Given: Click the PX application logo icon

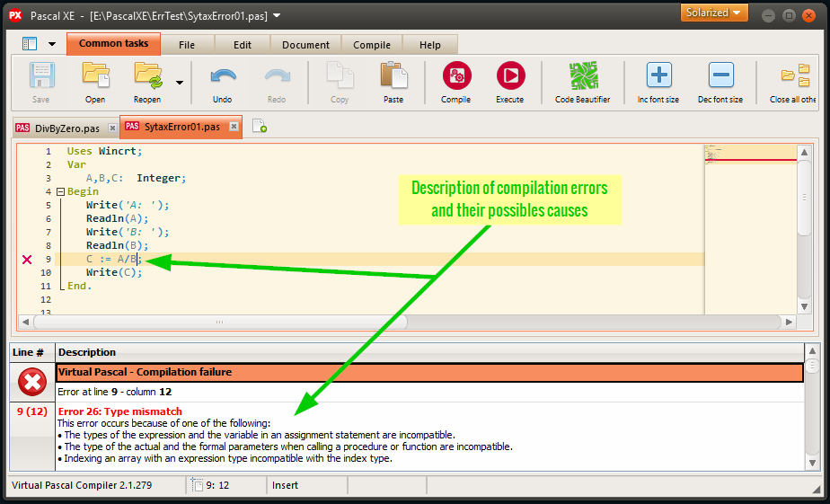Looking at the screenshot, I should tap(15, 15).
